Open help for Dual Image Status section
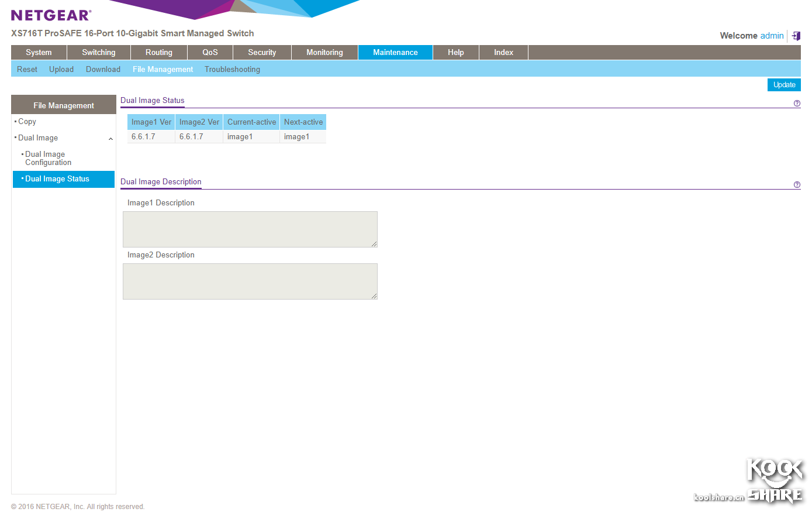The height and width of the screenshot is (512, 812). pyautogui.click(x=797, y=104)
